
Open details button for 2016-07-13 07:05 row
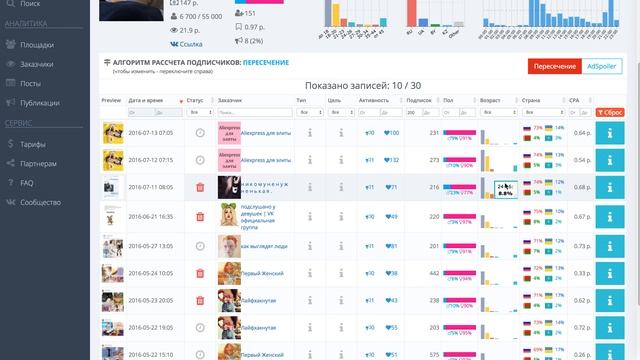[x=610, y=133]
